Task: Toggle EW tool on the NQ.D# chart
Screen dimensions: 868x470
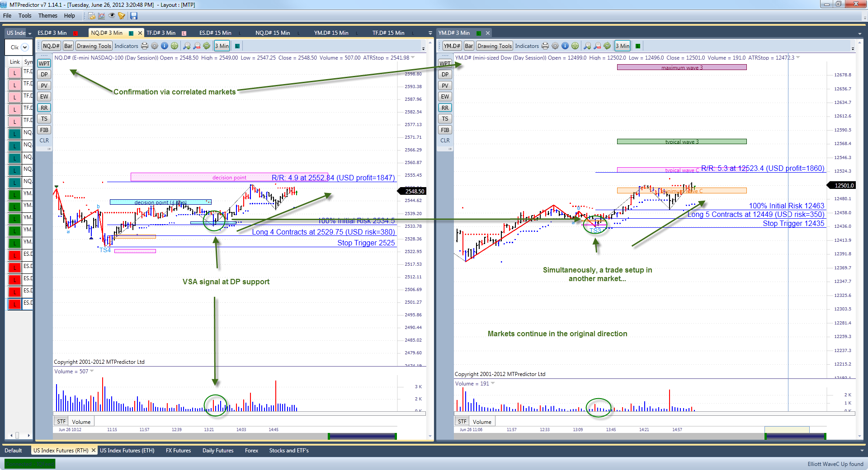Action: tap(44, 97)
